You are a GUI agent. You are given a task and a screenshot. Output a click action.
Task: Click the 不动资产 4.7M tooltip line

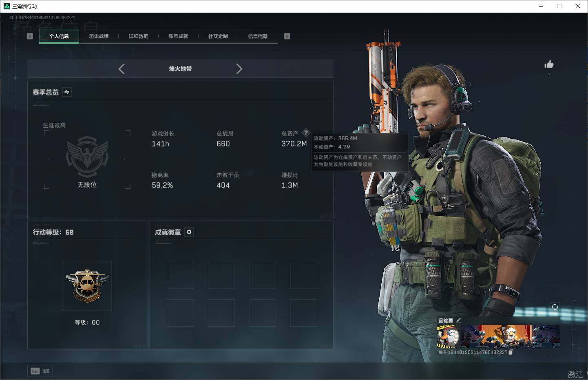point(332,147)
